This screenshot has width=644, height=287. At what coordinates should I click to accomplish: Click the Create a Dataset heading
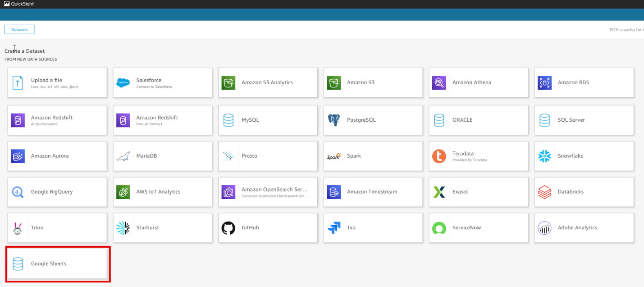(25, 51)
